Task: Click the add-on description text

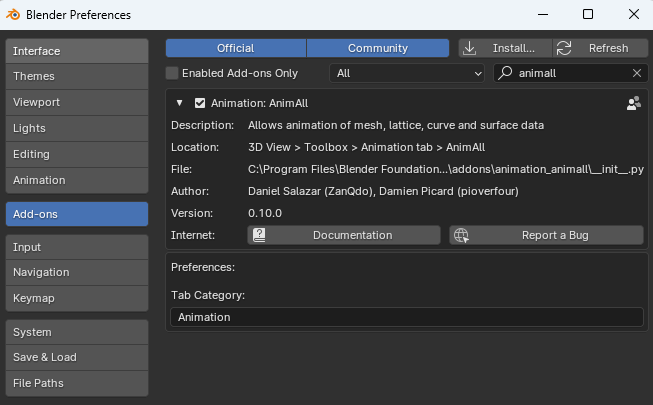Action: click(x=396, y=125)
